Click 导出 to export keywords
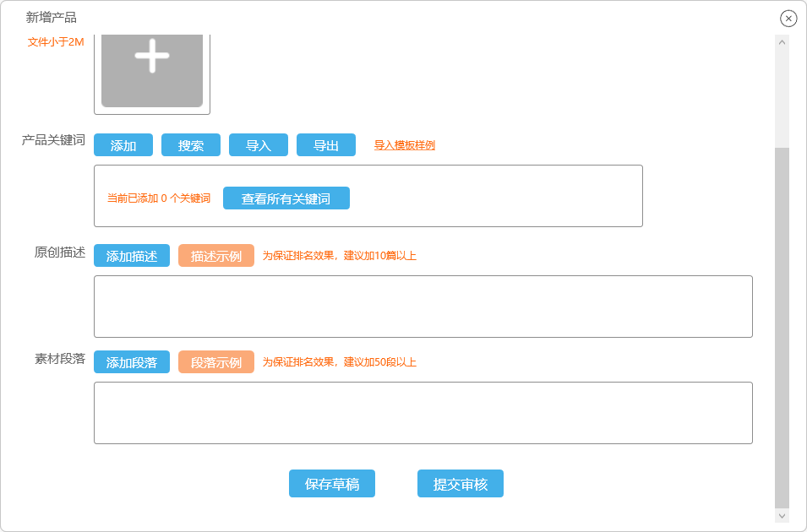This screenshot has width=807, height=532. 326,145
